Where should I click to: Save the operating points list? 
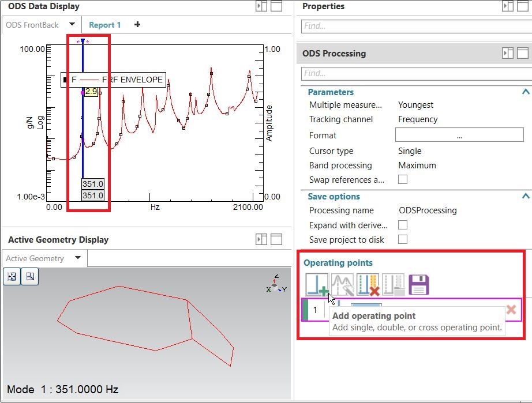click(418, 284)
